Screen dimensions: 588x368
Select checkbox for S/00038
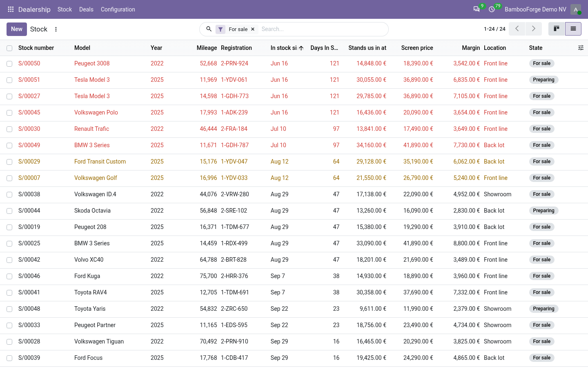(x=9, y=195)
